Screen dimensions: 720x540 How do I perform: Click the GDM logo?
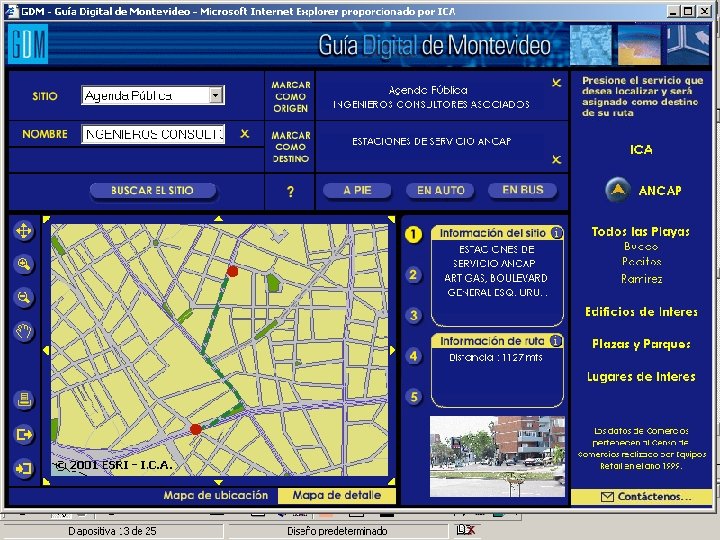click(28, 44)
